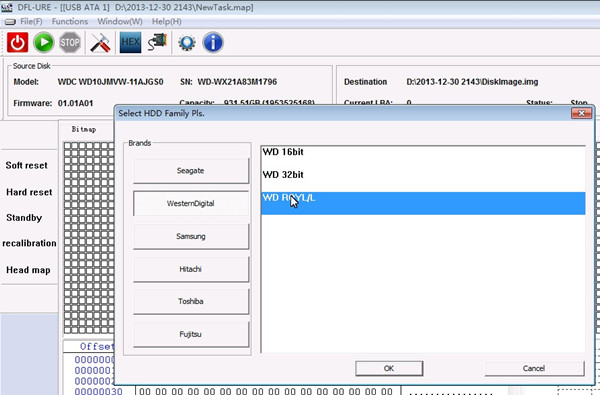Switch to the Bitmap tab
Viewport: 600px width, 395px height.
[x=84, y=129]
